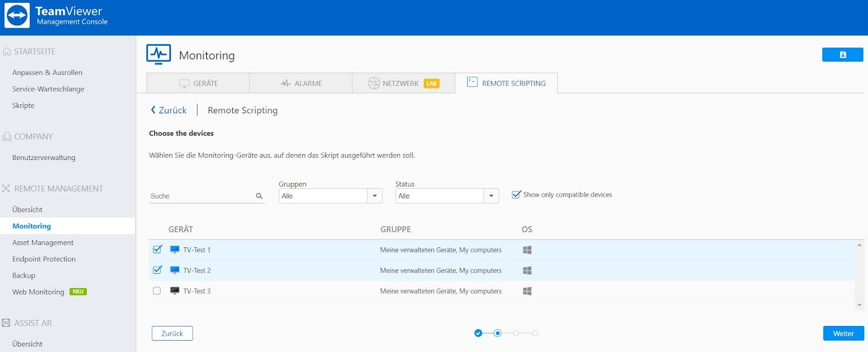Click the TeamViewer logo icon

17,16
